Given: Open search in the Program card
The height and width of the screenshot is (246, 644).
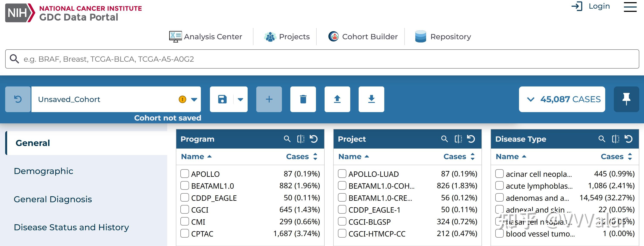Looking at the screenshot, I should point(287,139).
